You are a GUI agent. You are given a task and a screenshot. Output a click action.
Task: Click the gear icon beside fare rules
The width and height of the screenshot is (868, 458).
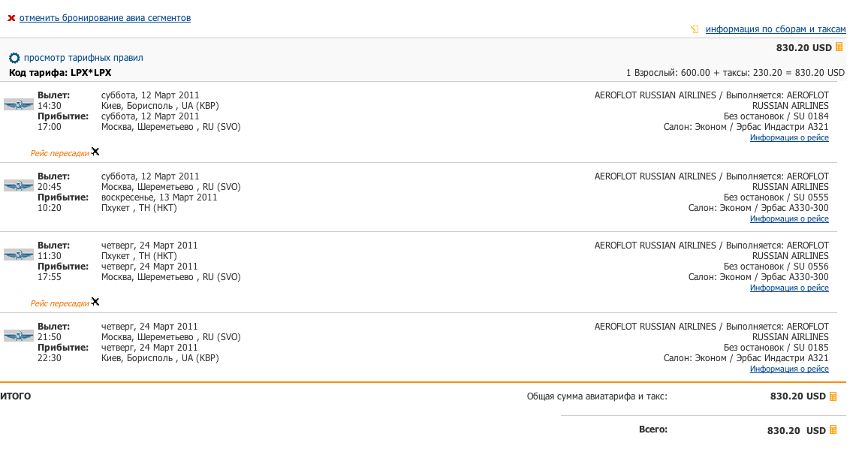tap(14, 58)
